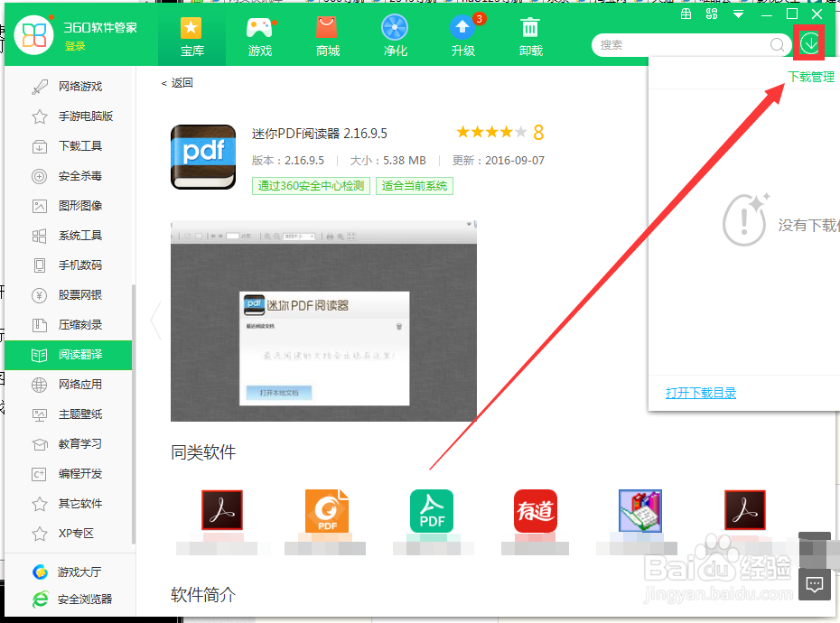Open orange Foxit PDF icon in 同类软件

tap(327, 510)
